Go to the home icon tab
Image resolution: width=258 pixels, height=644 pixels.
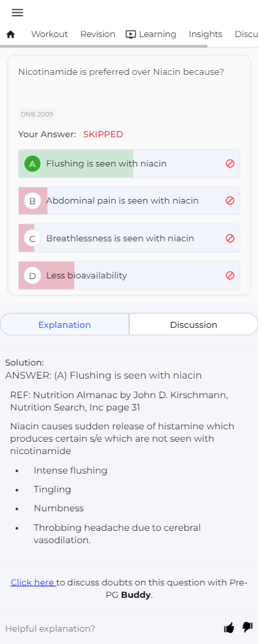pos(10,34)
